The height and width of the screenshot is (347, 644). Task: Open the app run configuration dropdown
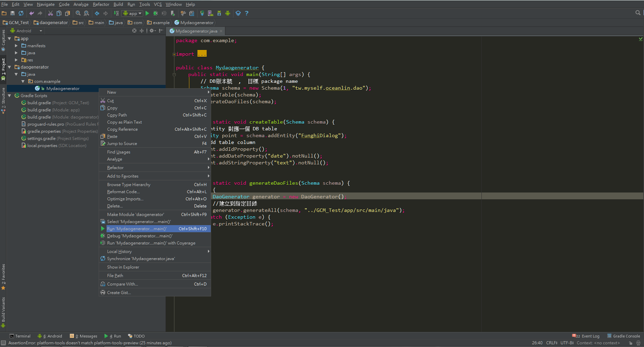pyautogui.click(x=132, y=13)
